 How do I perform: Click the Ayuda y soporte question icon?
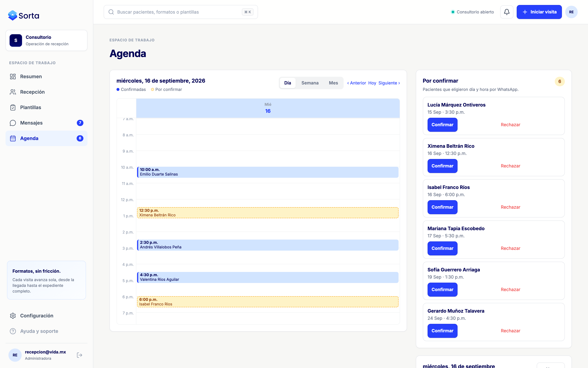(x=13, y=331)
